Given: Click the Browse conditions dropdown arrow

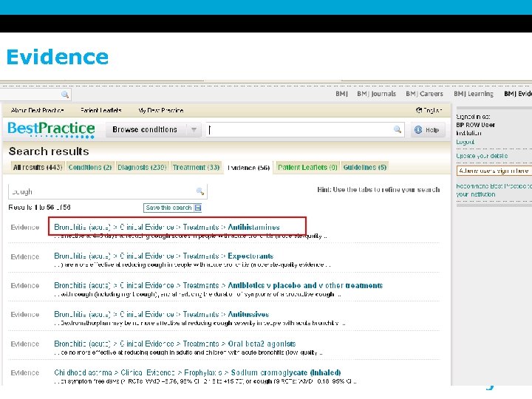Looking at the screenshot, I should coord(194,129).
